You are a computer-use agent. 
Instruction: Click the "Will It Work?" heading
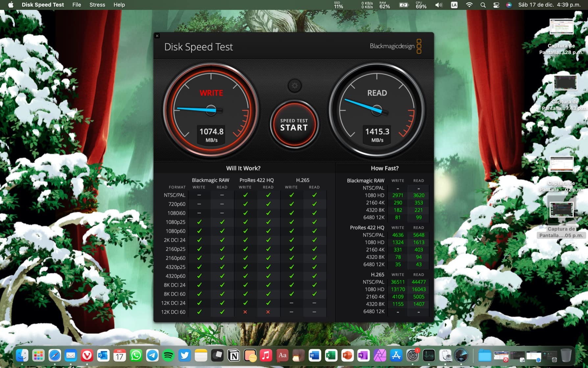tap(243, 168)
